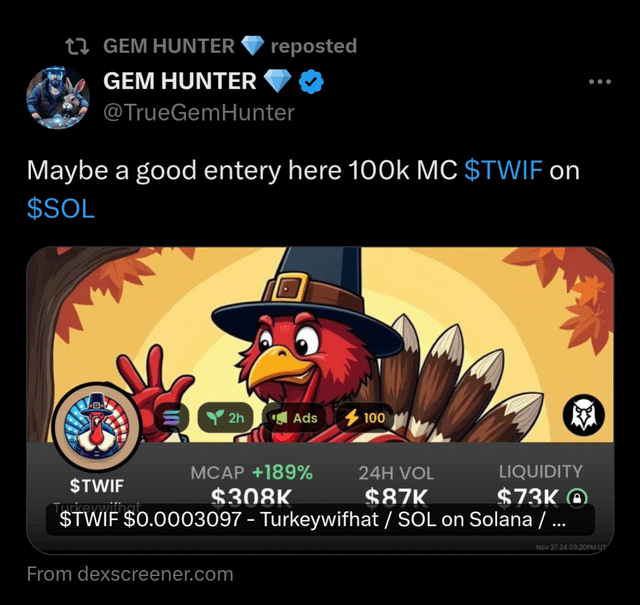Open the $TWIF cashtag link
This screenshot has height=605, width=640.
504,170
